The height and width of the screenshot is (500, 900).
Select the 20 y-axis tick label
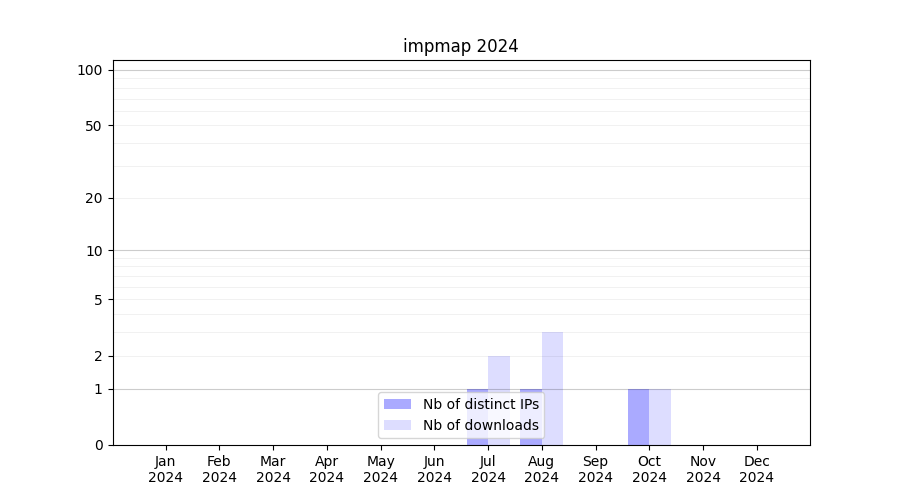pyautogui.click(x=93, y=198)
